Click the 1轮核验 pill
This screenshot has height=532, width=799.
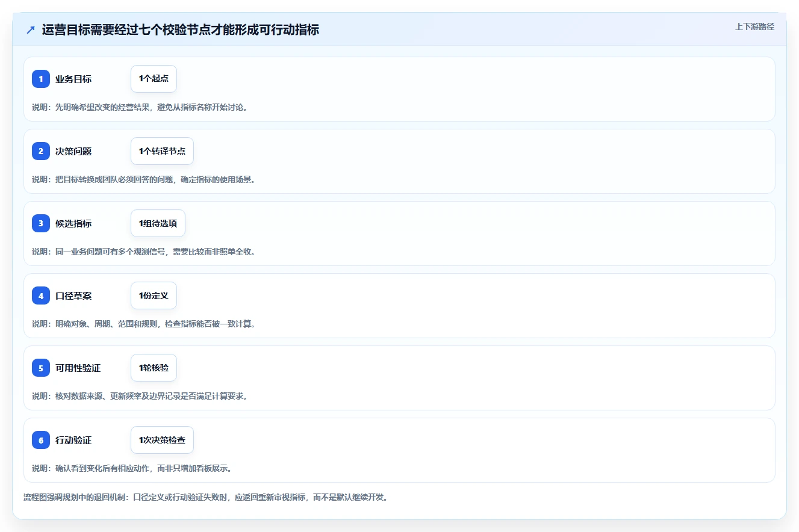pyautogui.click(x=154, y=368)
